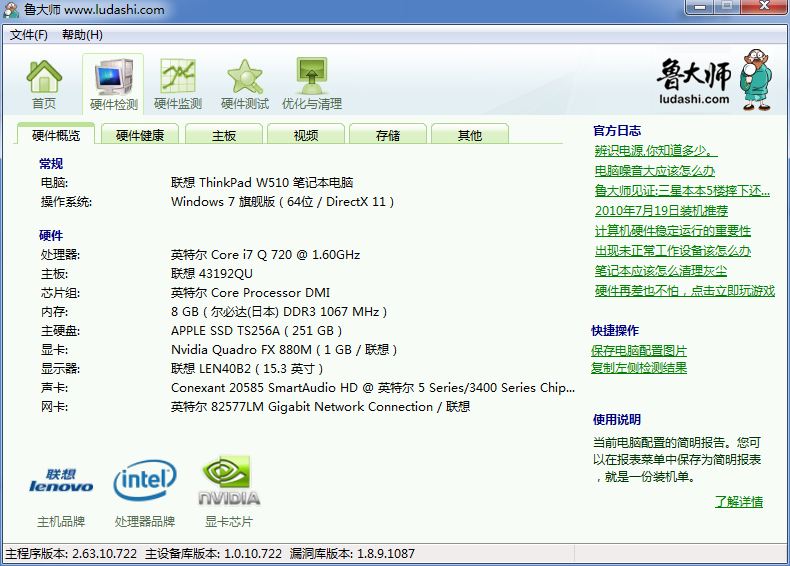Open the 文件(F) menu

(x=29, y=35)
